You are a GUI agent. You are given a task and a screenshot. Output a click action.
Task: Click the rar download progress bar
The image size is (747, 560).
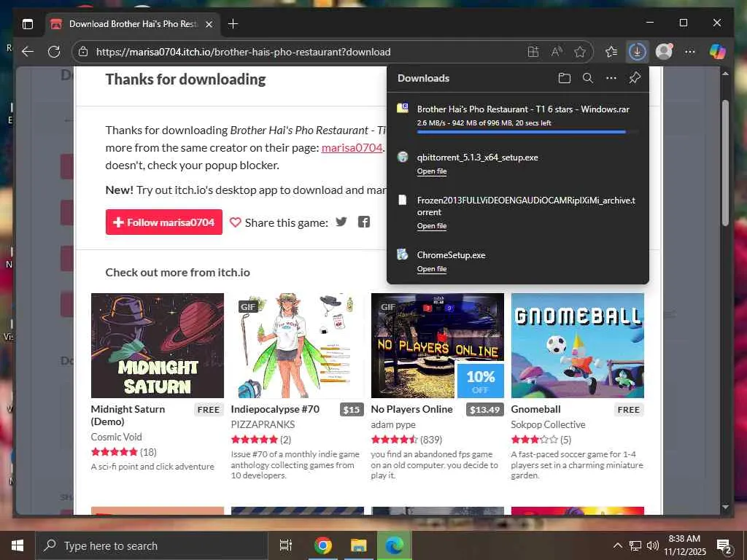527,132
